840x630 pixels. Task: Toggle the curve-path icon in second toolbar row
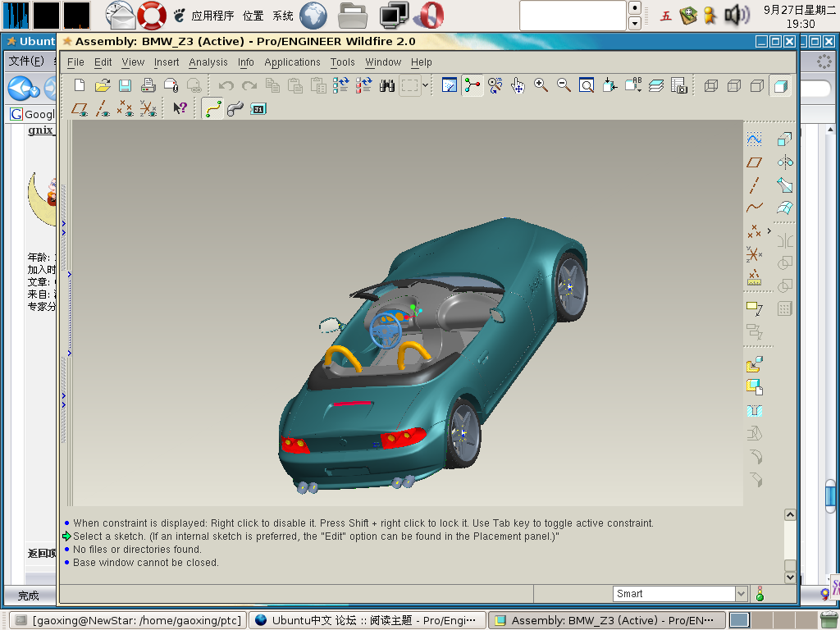pos(212,109)
